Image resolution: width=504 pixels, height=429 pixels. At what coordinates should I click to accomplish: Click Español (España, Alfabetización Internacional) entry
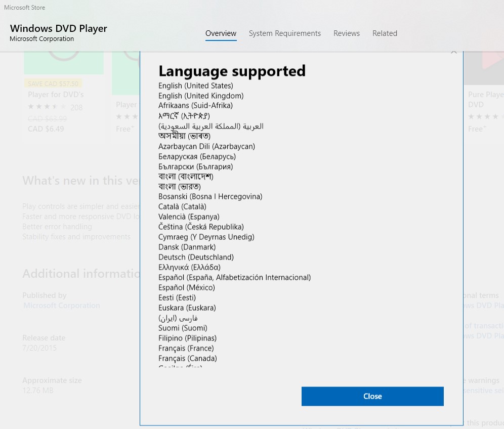click(235, 278)
